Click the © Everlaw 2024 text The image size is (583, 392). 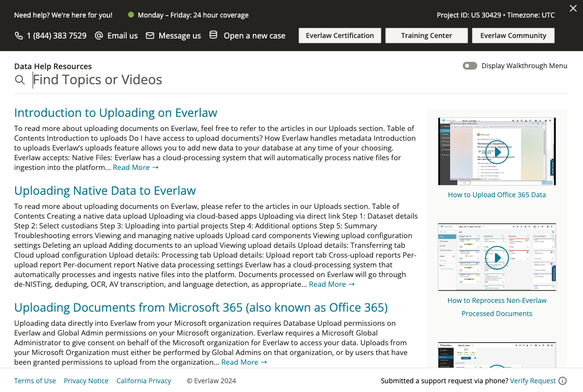coord(211,381)
